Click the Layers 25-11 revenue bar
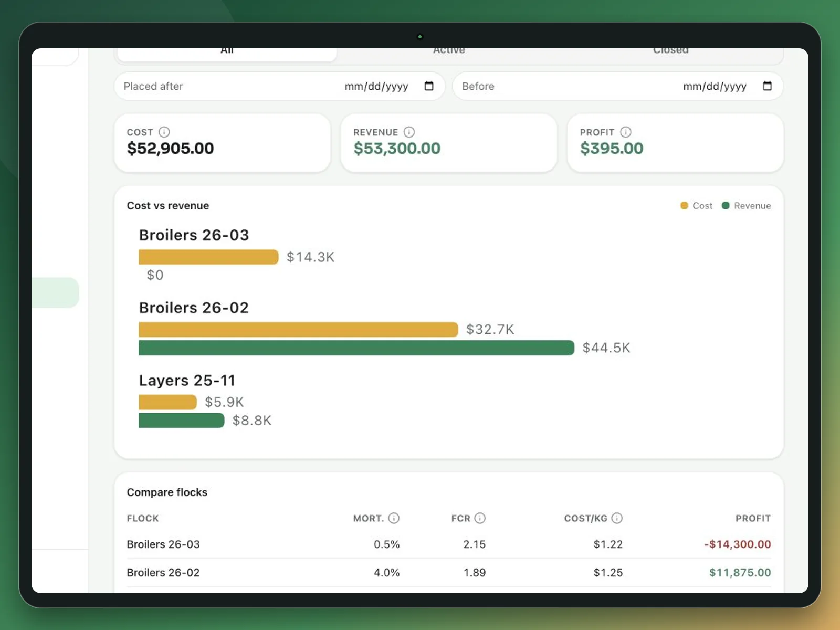840x630 pixels. [x=182, y=421]
